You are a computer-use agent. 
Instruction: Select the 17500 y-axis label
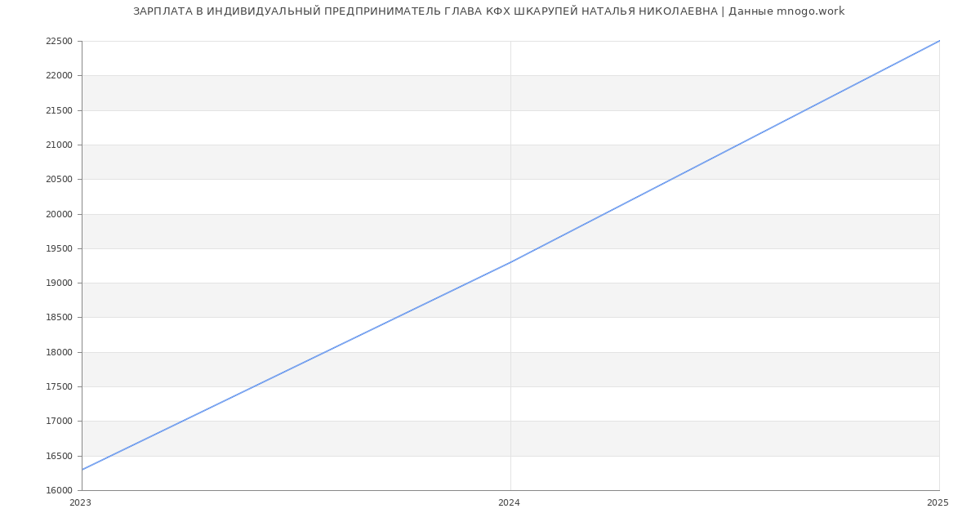[x=59, y=387]
